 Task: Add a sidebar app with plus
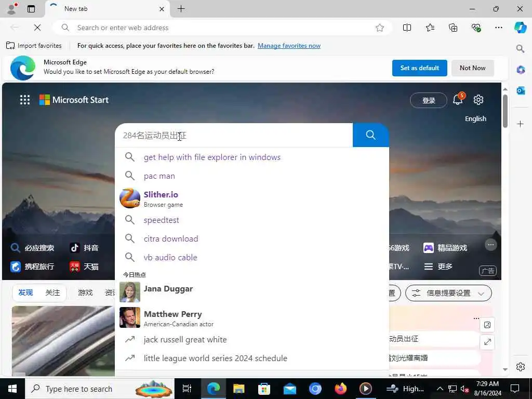tap(520, 124)
